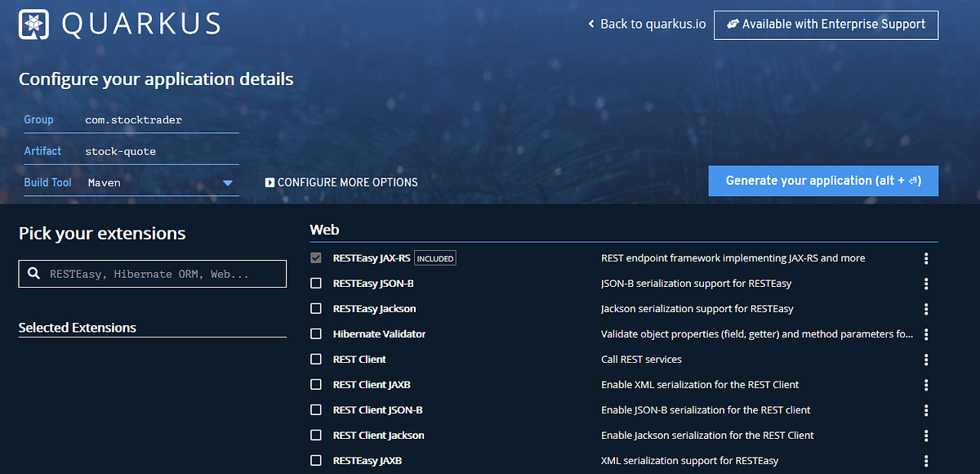Image resolution: width=980 pixels, height=474 pixels.
Task: Click Generate your application
Action: pyautogui.click(x=822, y=181)
